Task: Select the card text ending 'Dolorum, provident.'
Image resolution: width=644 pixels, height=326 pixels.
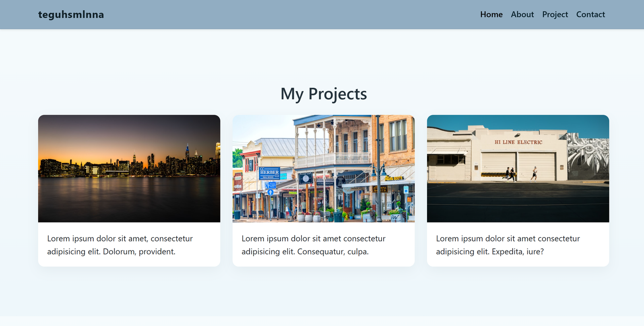Action: click(x=120, y=245)
